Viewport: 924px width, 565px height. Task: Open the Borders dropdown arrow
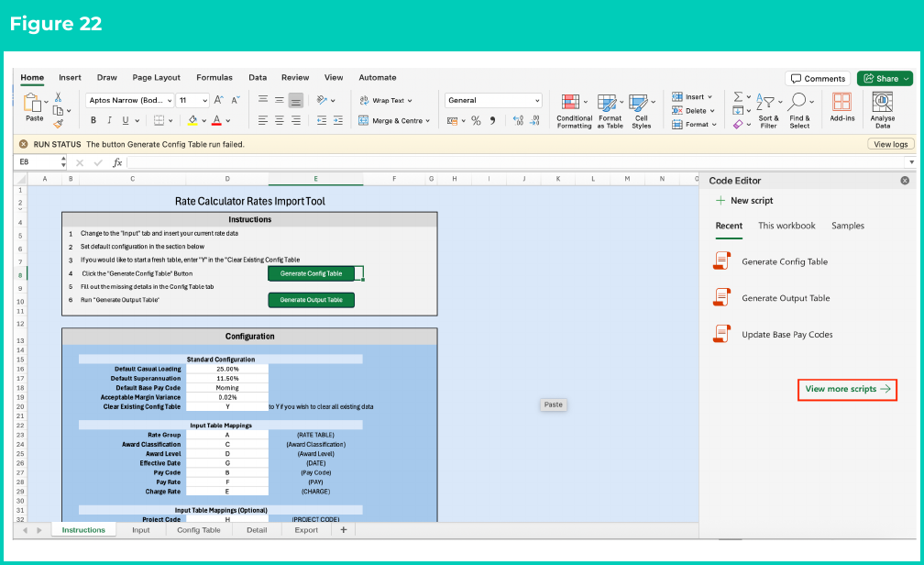click(x=170, y=121)
